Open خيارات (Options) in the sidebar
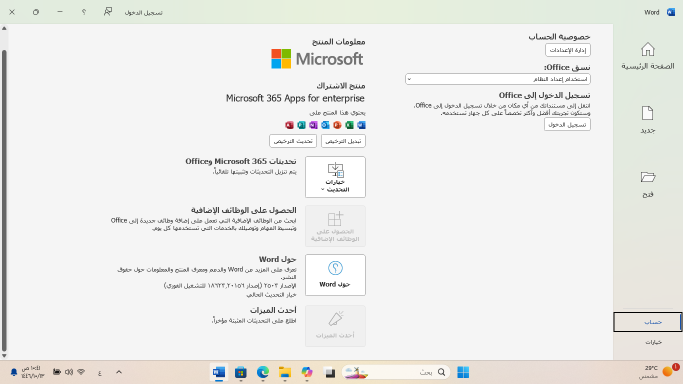 tap(653, 342)
